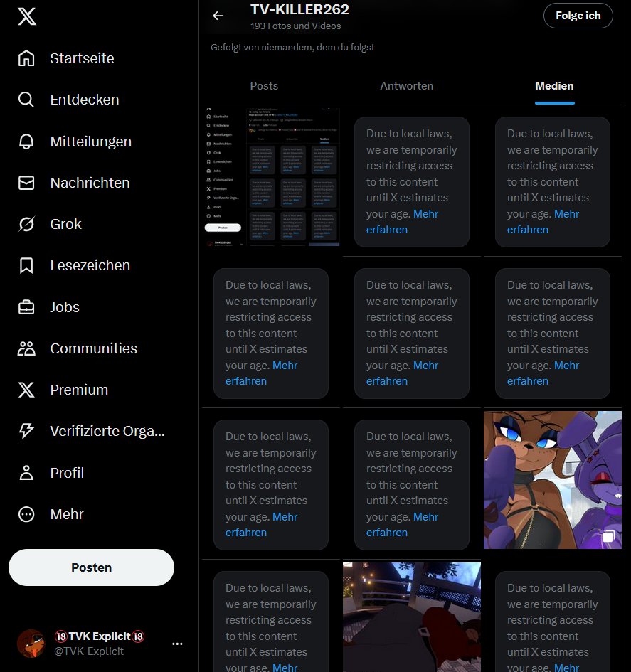Click the @TVK_Explicit handle
The height and width of the screenshot is (672, 631).
point(89,651)
